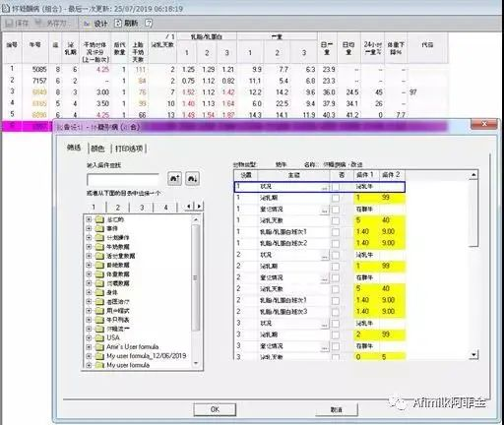Screen dimensions: 504x425
Task: Click the ellipsis button in the first 状况 row
Action: [324, 187]
